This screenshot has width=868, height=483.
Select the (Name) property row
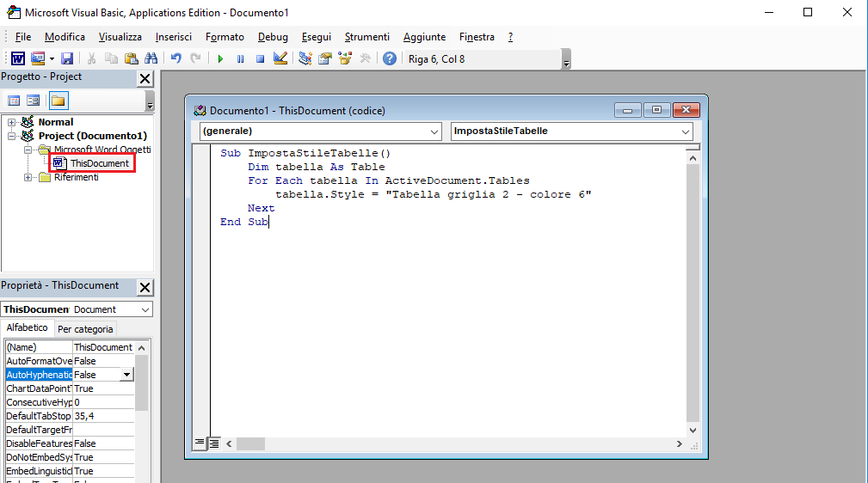tap(70, 347)
